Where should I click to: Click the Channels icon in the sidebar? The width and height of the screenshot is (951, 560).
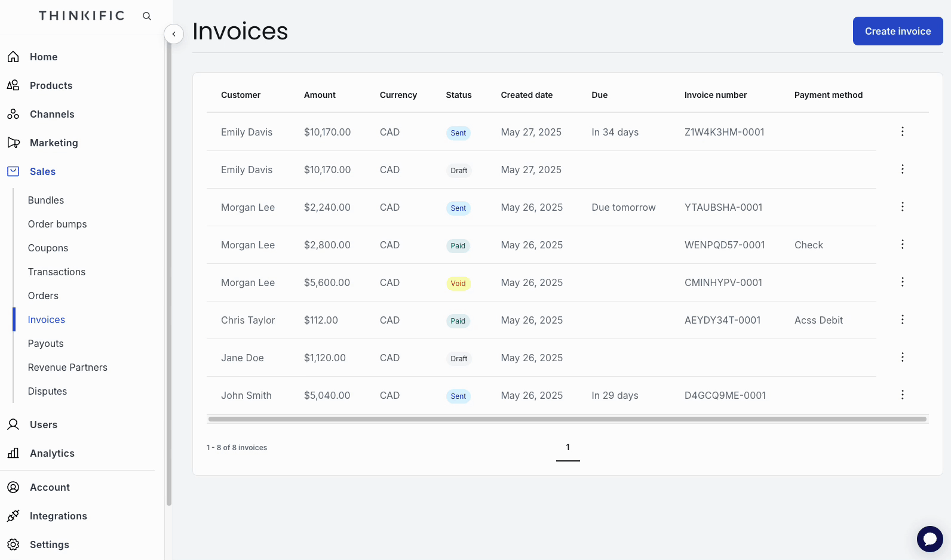coord(13,114)
